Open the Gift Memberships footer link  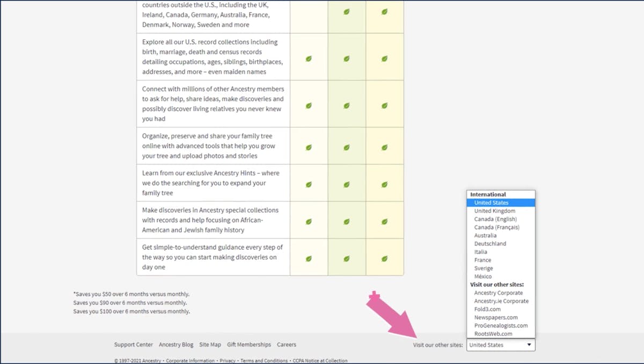pyautogui.click(x=249, y=345)
